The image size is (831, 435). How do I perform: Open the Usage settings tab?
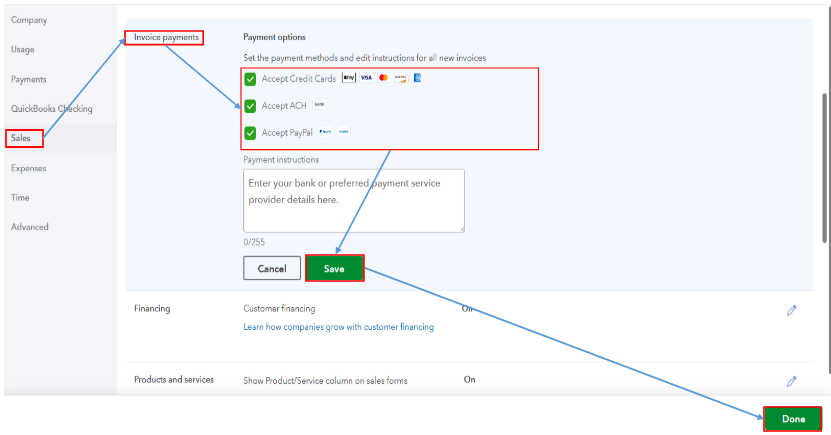[23, 49]
